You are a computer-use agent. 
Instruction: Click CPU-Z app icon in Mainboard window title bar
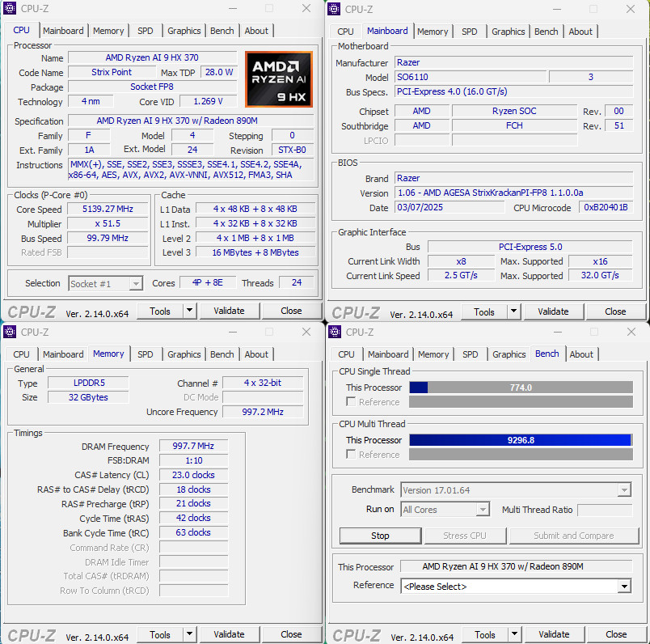coord(334,9)
